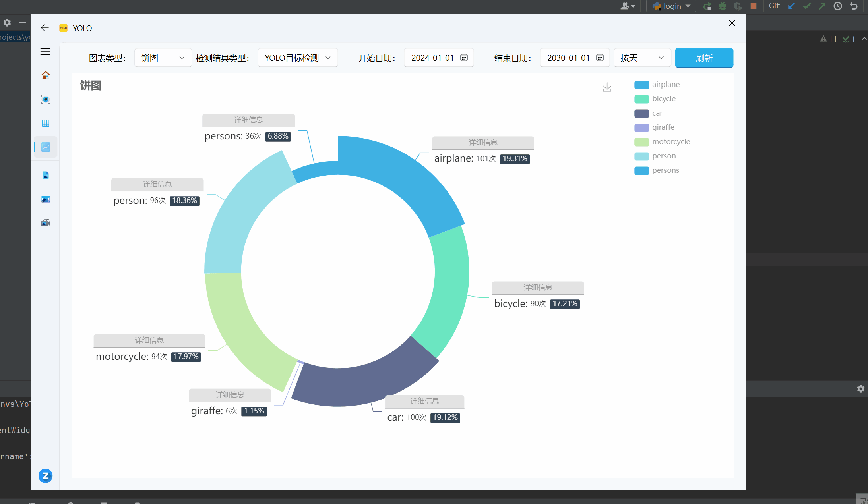Screen dimensions: 868x504
Task: Click the 刷新 refresh button
Action: (704, 58)
